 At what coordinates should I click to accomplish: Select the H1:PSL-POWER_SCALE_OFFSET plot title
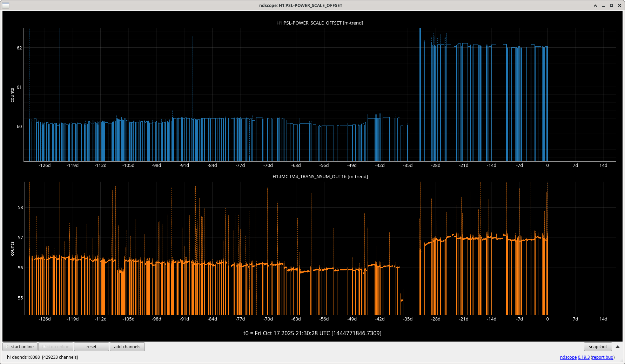[320, 23]
